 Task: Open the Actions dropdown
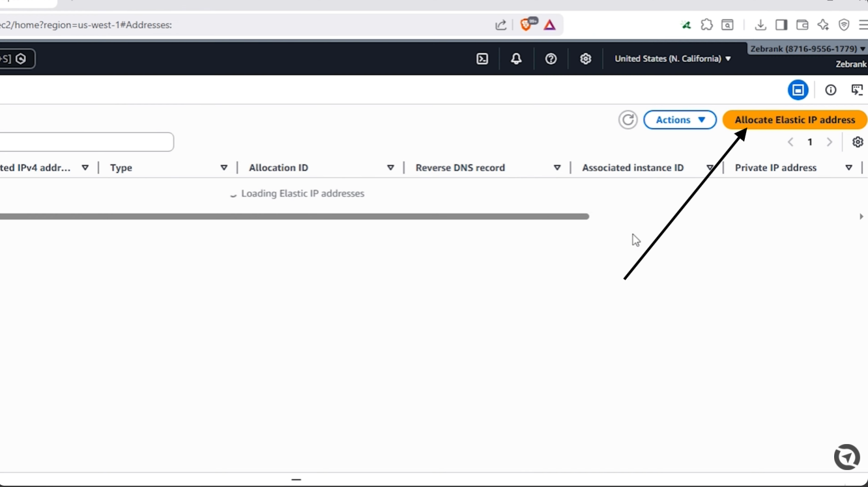pos(680,120)
